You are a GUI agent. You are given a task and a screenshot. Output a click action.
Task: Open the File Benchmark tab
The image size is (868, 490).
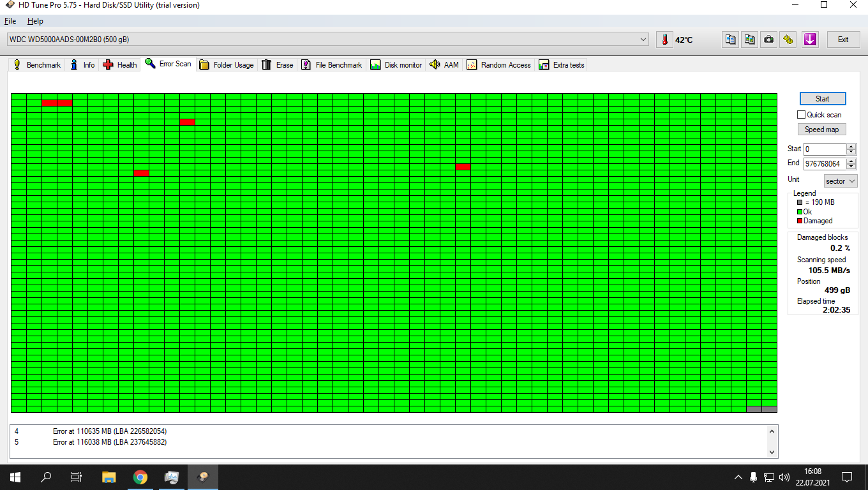click(332, 65)
